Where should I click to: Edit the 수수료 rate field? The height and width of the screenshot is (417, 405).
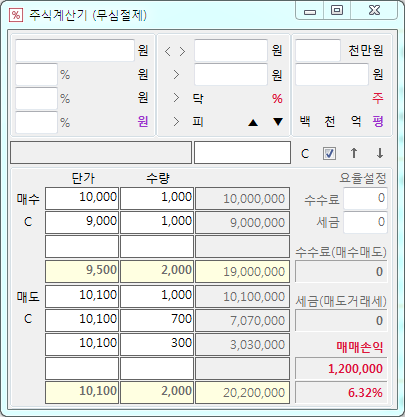[x=365, y=198]
